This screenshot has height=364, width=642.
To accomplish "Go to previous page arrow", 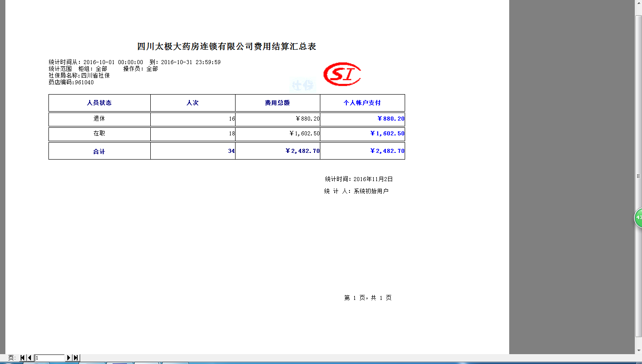I will tap(30, 358).
